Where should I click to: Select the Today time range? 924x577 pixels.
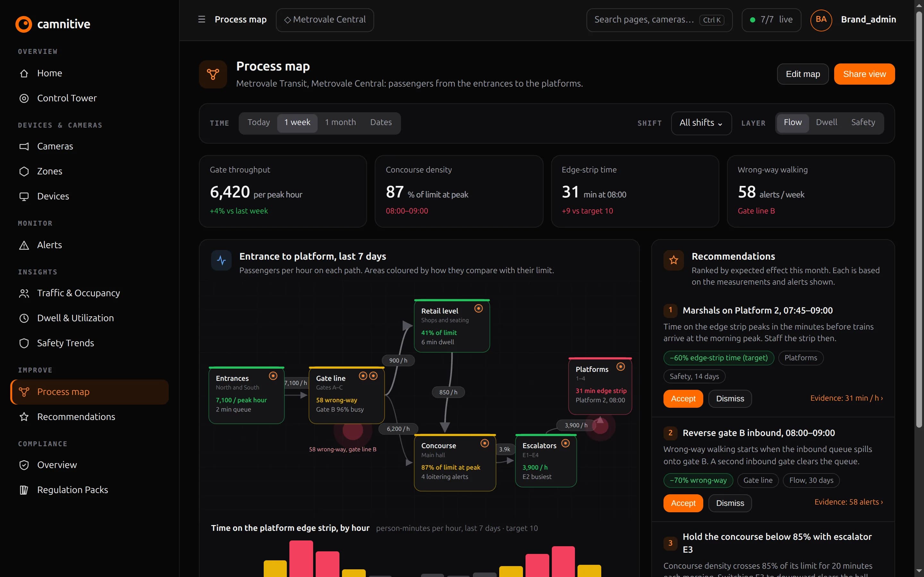(259, 122)
